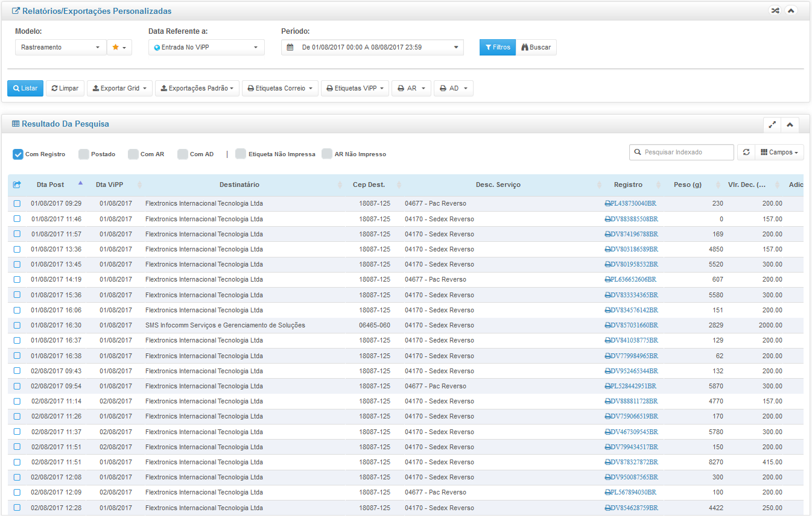The image size is (812, 518).
Task: Open the calendar icon in the Período field
Action: coord(290,47)
